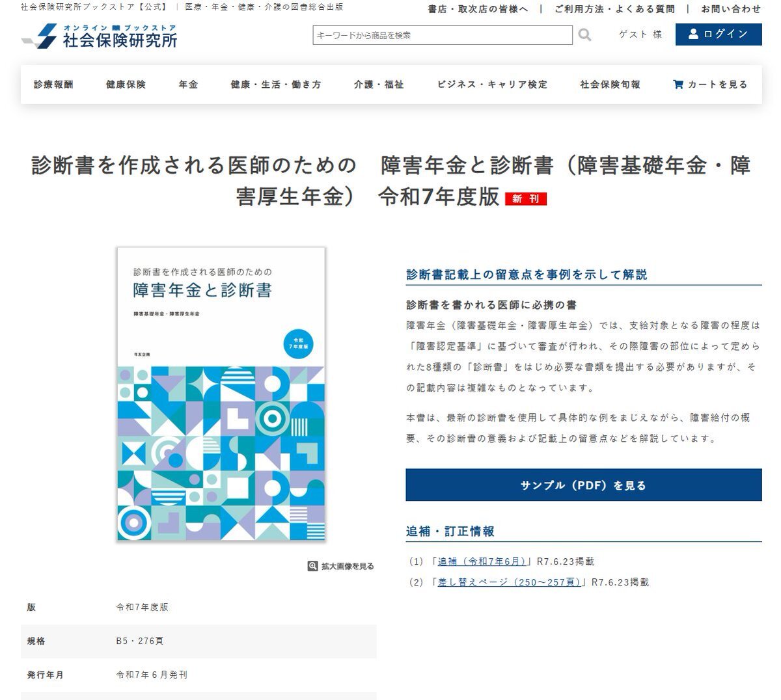Click the user icon in ログイン button
Screen dimensions: 781x700
coord(693,34)
